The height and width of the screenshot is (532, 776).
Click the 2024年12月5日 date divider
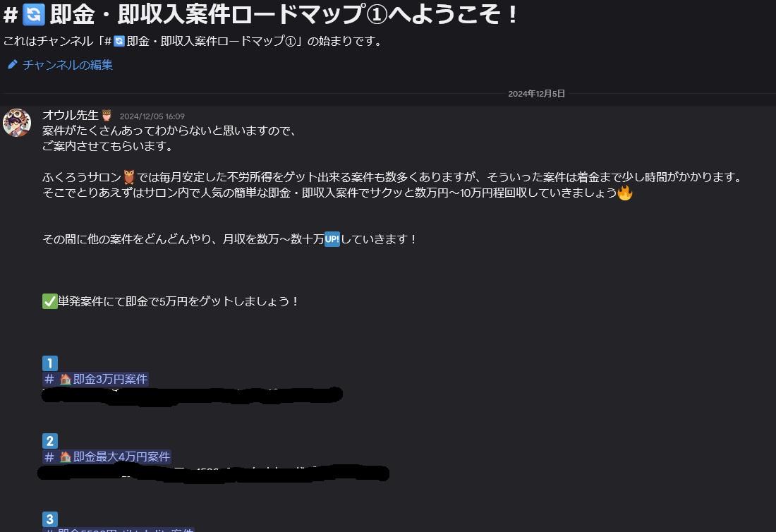536,94
